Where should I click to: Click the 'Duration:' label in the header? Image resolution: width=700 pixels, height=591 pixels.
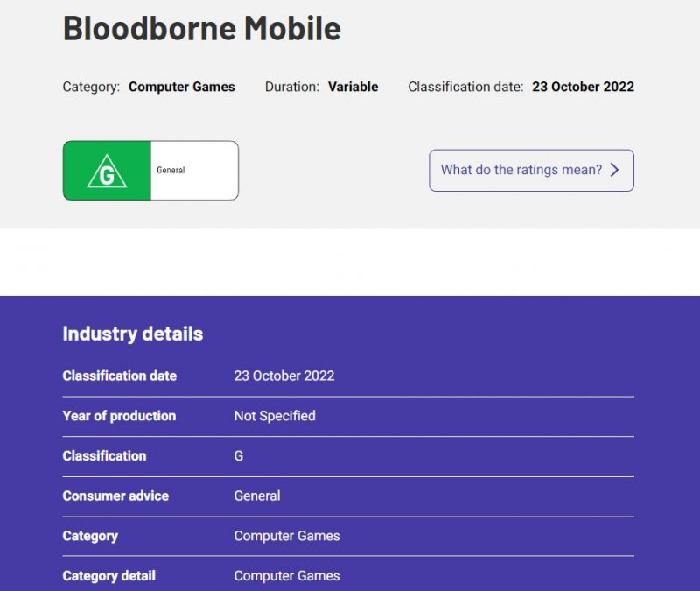coord(292,87)
